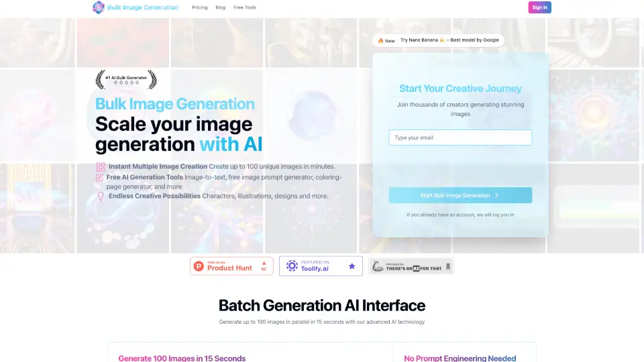Click text 'If you already have an account, we will log you in'

click(460, 215)
